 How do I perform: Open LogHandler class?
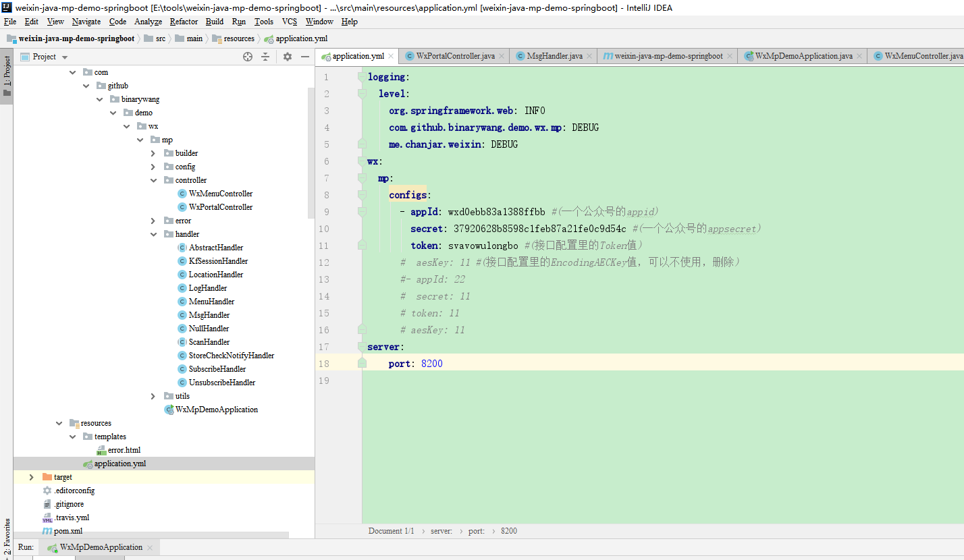[x=208, y=288]
